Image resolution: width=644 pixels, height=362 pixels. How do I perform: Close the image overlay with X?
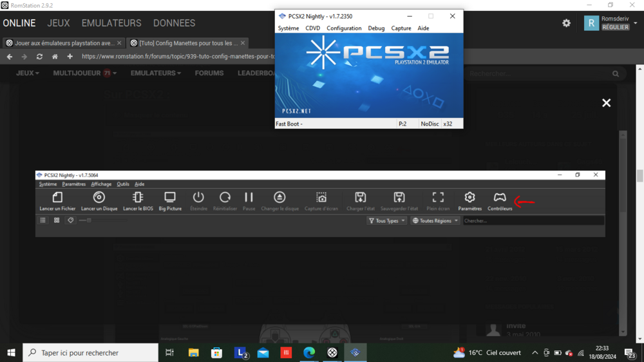point(606,103)
